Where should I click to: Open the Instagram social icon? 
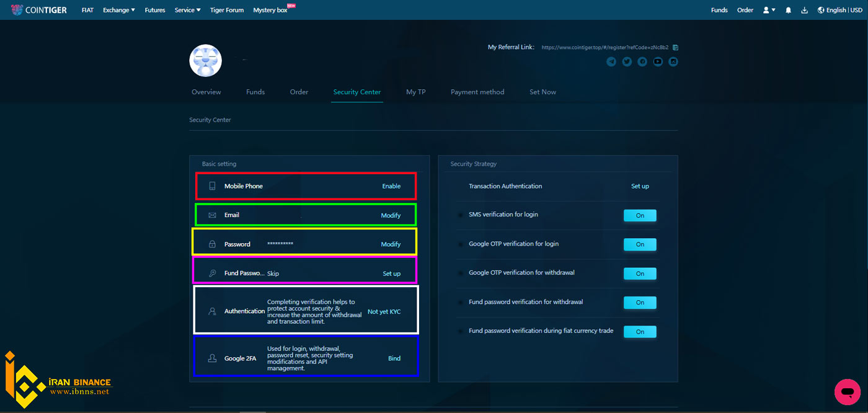pyautogui.click(x=673, y=61)
